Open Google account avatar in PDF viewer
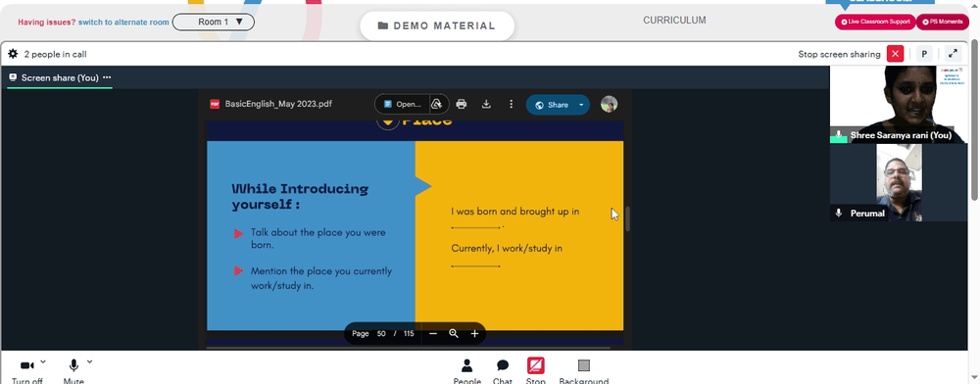 click(x=610, y=104)
